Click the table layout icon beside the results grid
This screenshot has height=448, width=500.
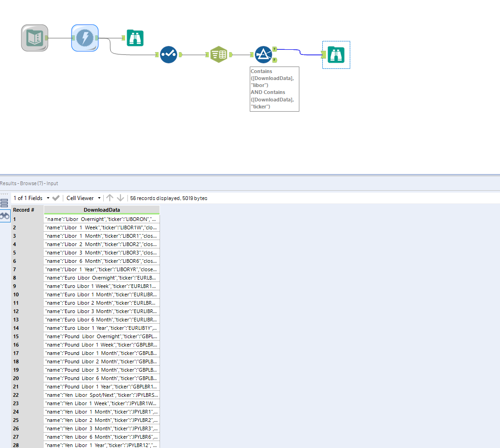5,203
